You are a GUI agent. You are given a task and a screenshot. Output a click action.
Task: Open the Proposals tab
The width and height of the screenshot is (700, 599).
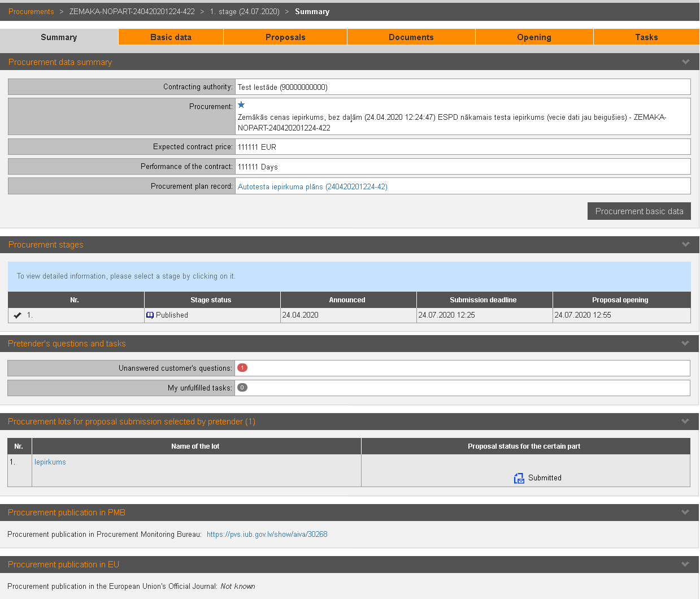pos(285,37)
